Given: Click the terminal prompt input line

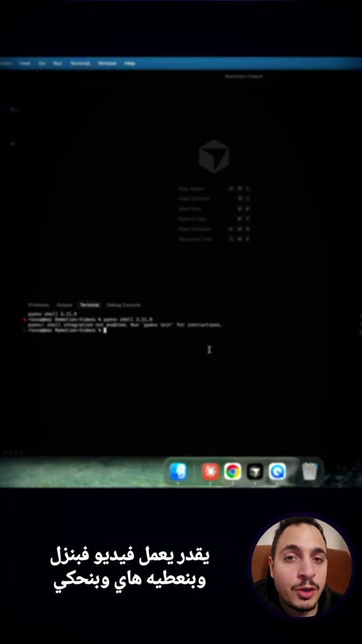Looking at the screenshot, I should point(68,331).
